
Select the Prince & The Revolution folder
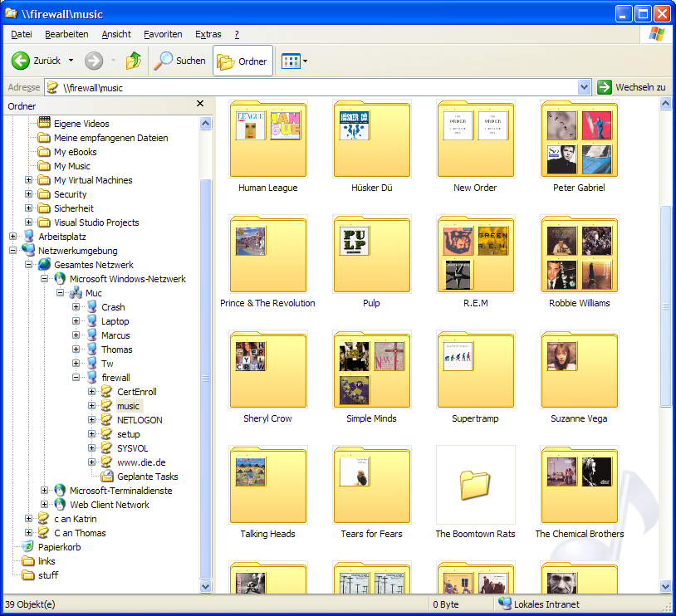268,254
